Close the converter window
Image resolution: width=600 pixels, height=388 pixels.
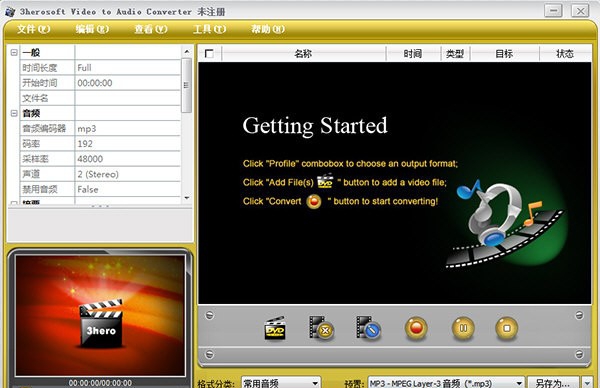580,11
